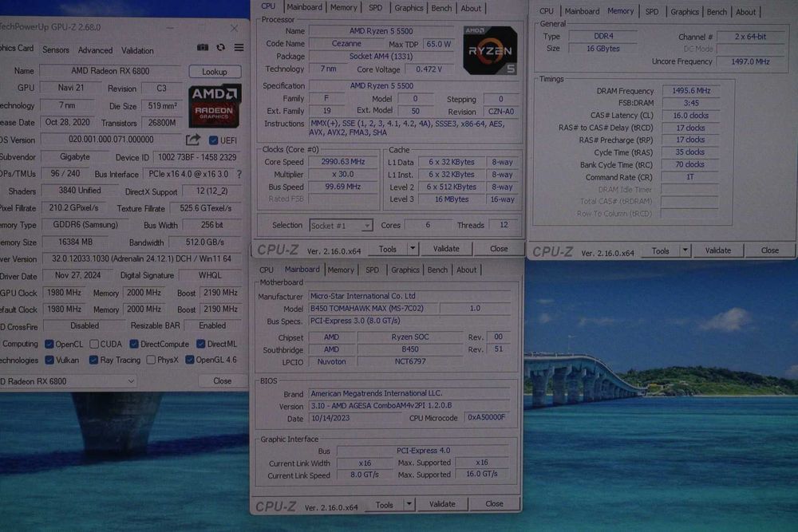Image resolution: width=798 pixels, height=532 pixels.
Task: Click the BIOS date 10/14/2023 field
Action: [354, 418]
